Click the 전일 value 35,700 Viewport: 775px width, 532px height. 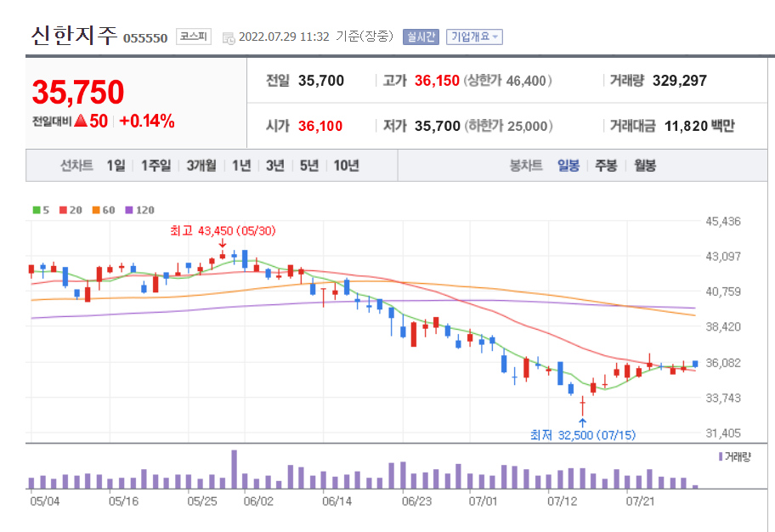321,81
